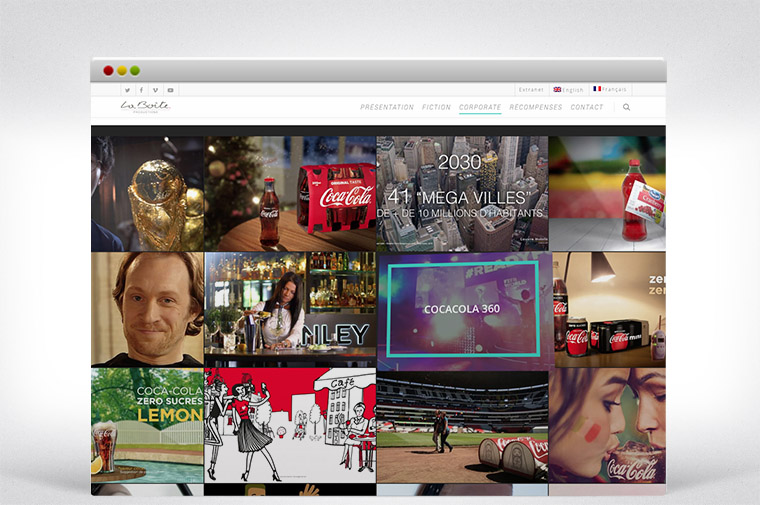
Task: Open the Cocacola 360 thumbnail
Action: coord(462,309)
